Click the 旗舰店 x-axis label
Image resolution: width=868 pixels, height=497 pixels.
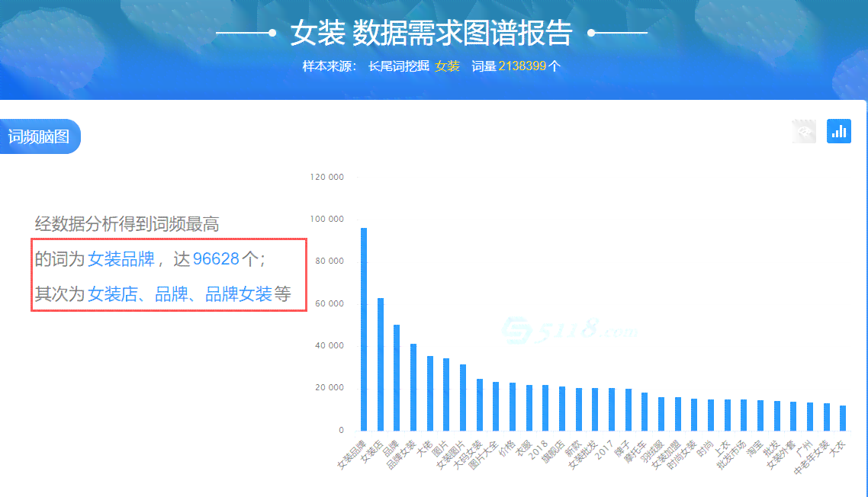point(552,451)
